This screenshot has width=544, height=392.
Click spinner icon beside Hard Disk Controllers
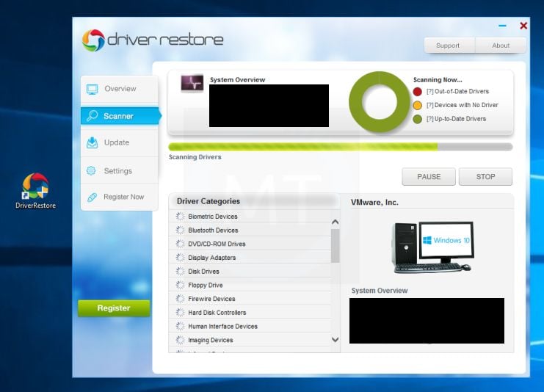point(180,313)
